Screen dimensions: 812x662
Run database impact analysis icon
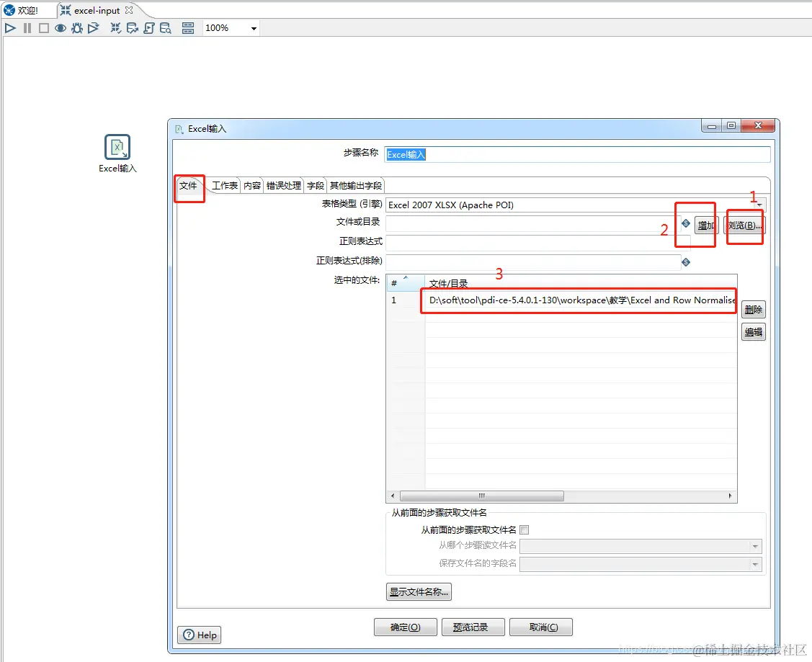point(132,28)
